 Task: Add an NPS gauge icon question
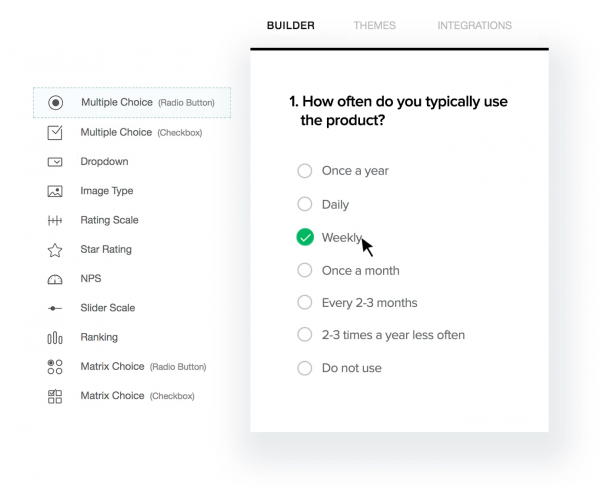[56, 279]
